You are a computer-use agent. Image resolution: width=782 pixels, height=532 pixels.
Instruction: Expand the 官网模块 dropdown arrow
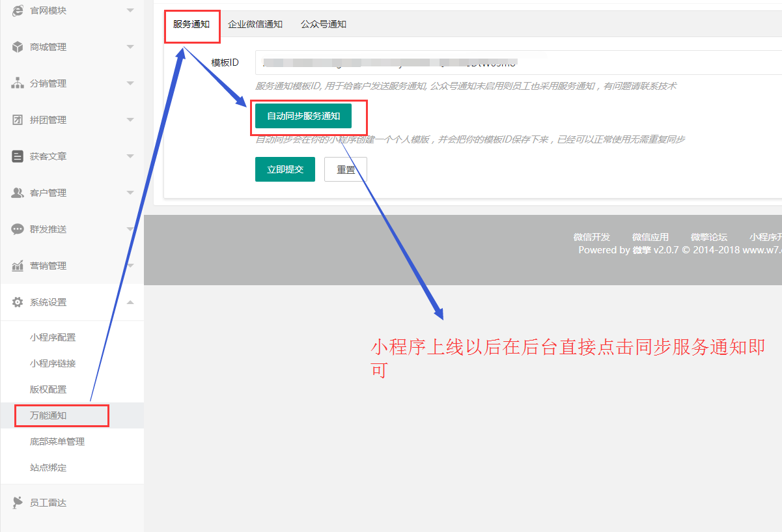coord(130,10)
